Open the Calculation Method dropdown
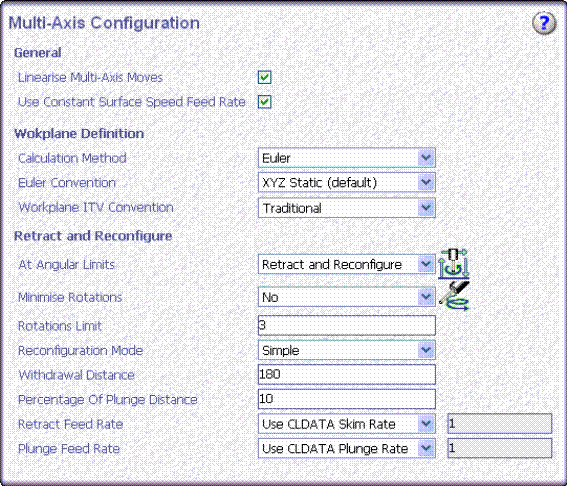The width and height of the screenshot is (569, 488). point(347,158)
